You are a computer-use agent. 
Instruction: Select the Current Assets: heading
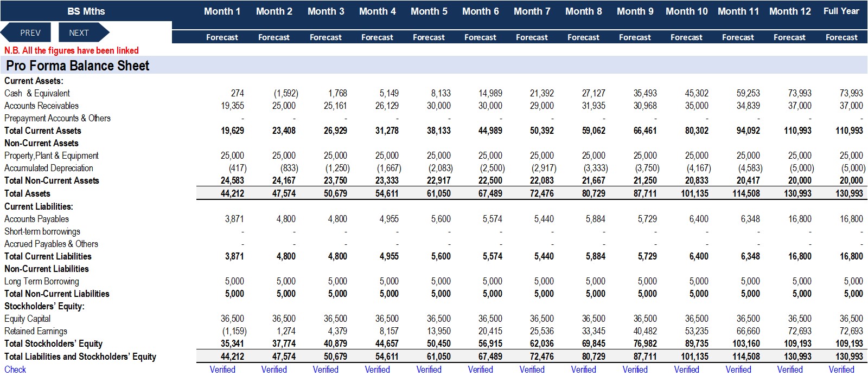click(x=34, y=81)
